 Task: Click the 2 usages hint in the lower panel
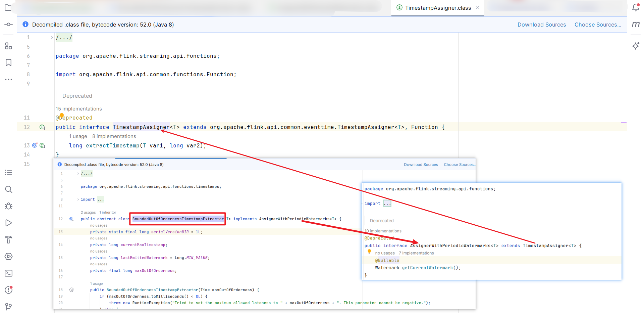tap(88, 213)
